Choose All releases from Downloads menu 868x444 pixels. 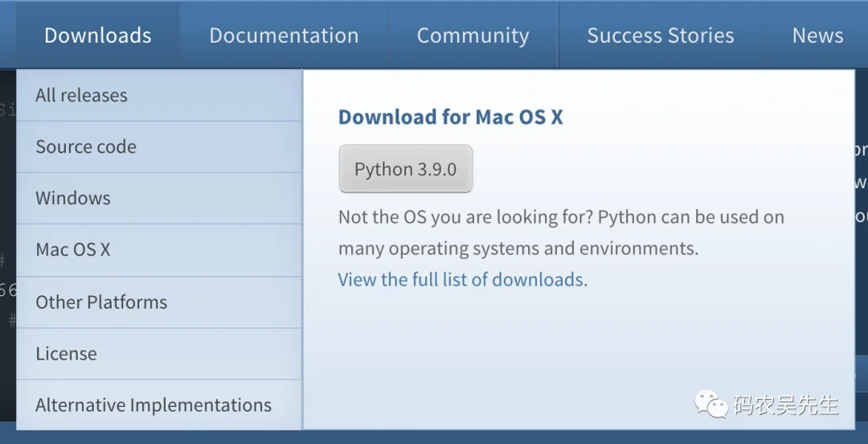(x=159, y=96)
